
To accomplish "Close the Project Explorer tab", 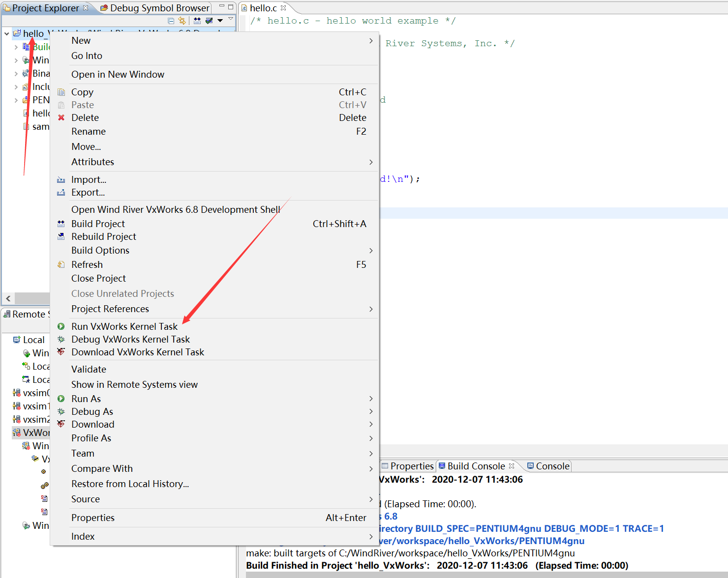I will tap(86, 8).
